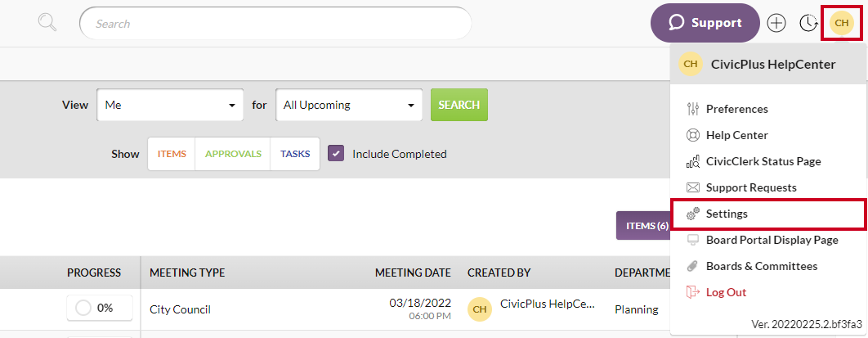Click the plus circle add icon
868x338 pixels.
pos(776,23)
